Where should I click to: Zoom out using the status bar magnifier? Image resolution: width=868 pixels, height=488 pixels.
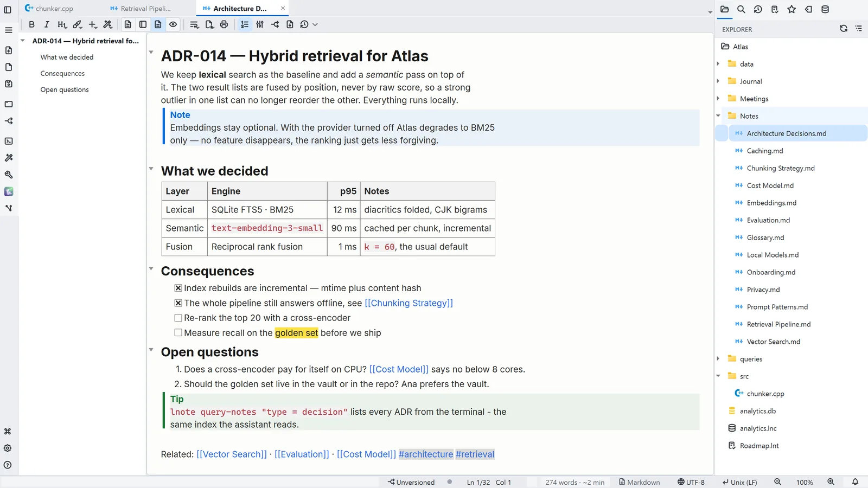777,482
